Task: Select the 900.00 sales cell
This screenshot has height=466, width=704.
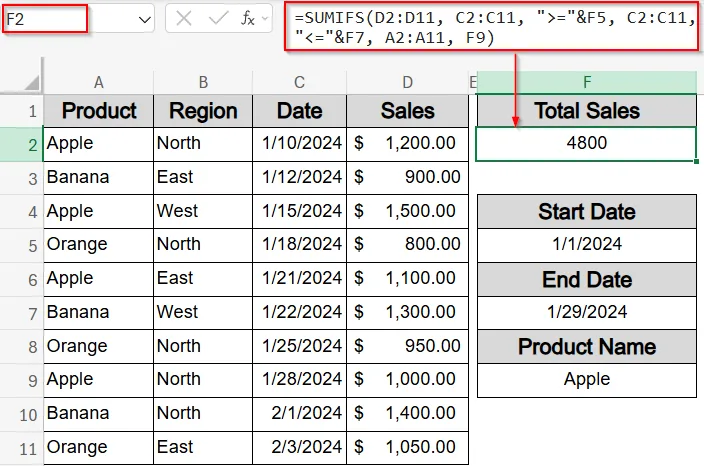Action: click(x=407, y=178)
